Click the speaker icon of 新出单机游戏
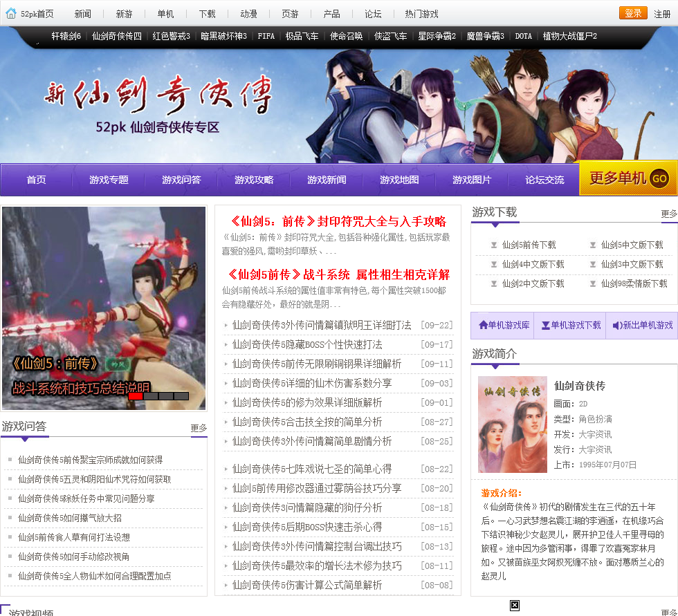The image size is (678, 616). click(x=617, y=325)
